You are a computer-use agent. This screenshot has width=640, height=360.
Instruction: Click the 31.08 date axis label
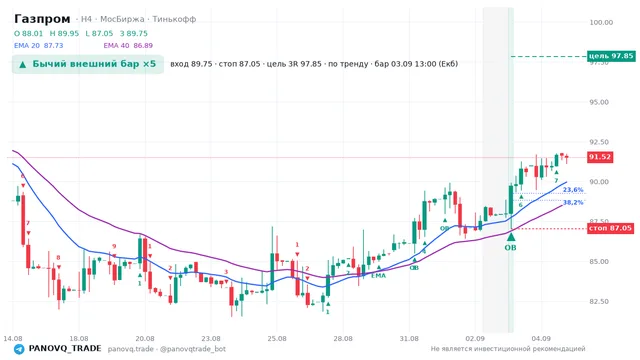click(x=409, y=339)
